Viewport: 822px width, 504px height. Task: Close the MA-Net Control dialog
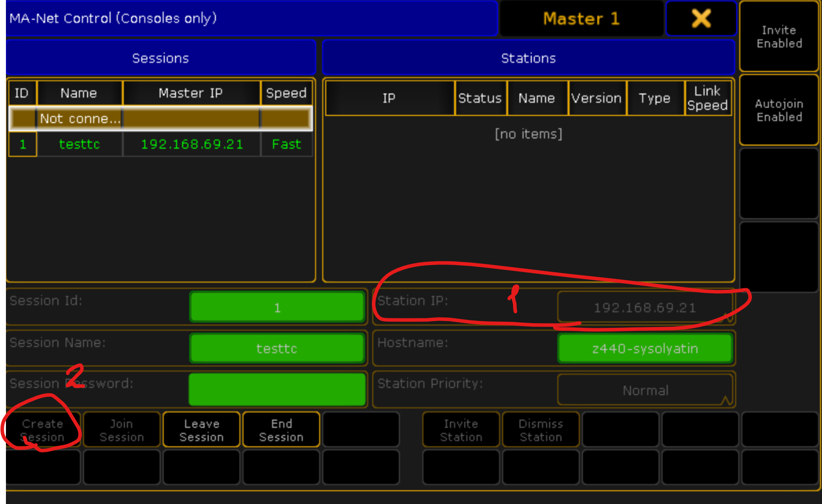coord(701,19)
